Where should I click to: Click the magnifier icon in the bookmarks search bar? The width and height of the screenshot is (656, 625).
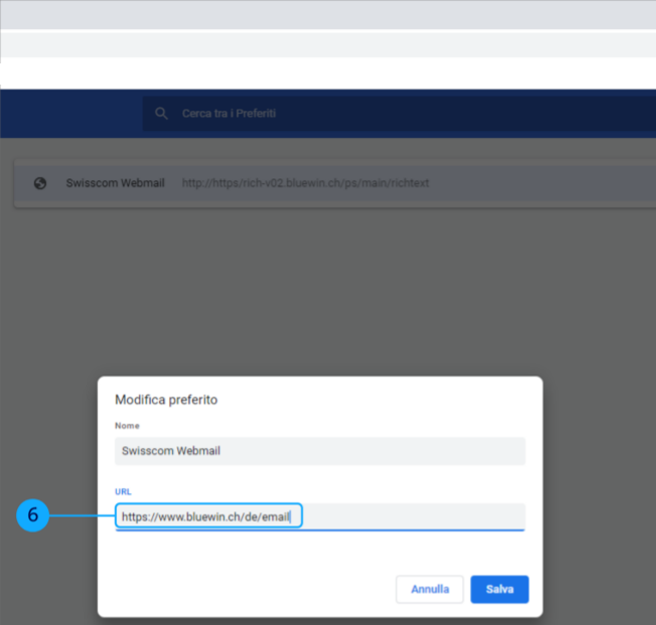pos(161,114)
